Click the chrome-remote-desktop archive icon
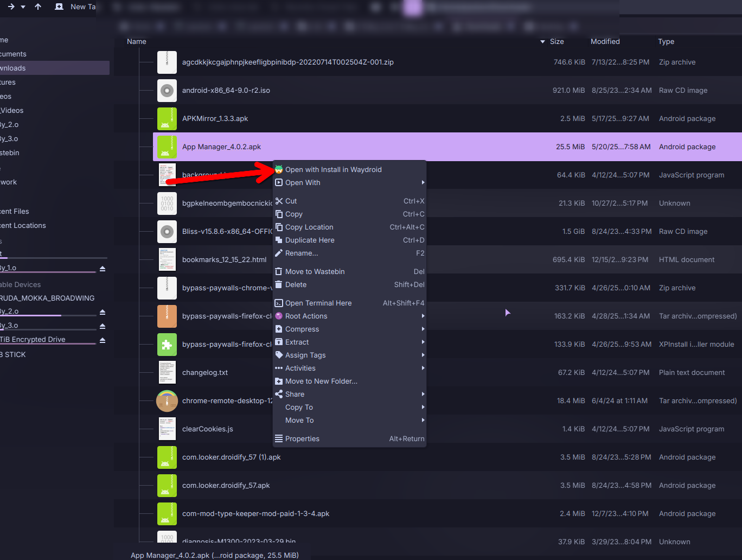Screen dimensions: 742x560 tap(167, 400)
